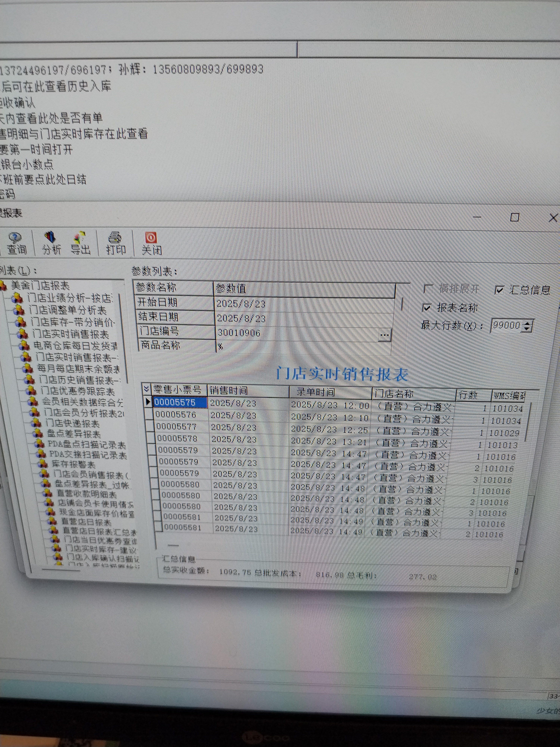Select the 直营店日报表 report icon
560x747 pixels.
(52, 521)
